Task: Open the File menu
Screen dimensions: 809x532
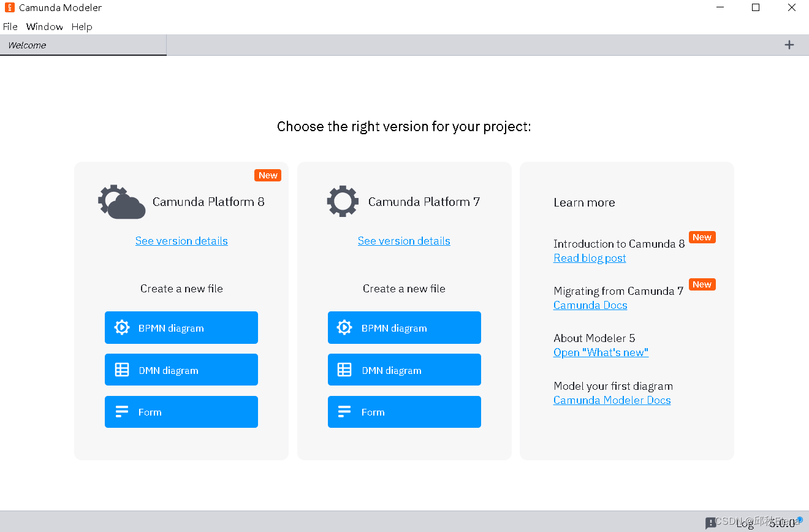Action: [10, 27]
